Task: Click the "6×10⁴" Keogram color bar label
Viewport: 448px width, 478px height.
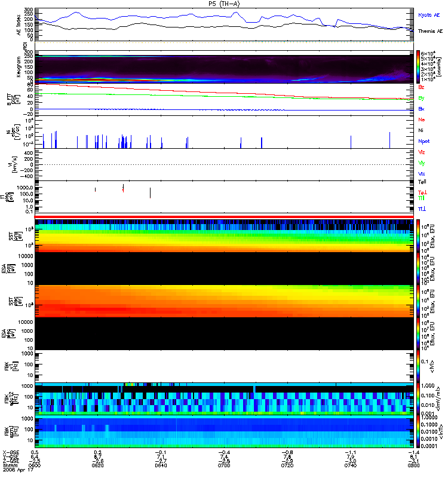Action: 428,54
